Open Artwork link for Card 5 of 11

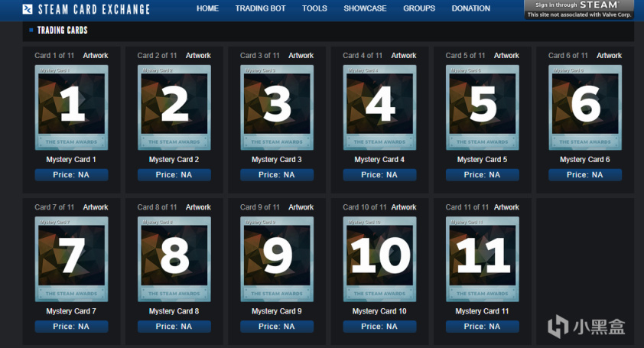coord(506,56)
